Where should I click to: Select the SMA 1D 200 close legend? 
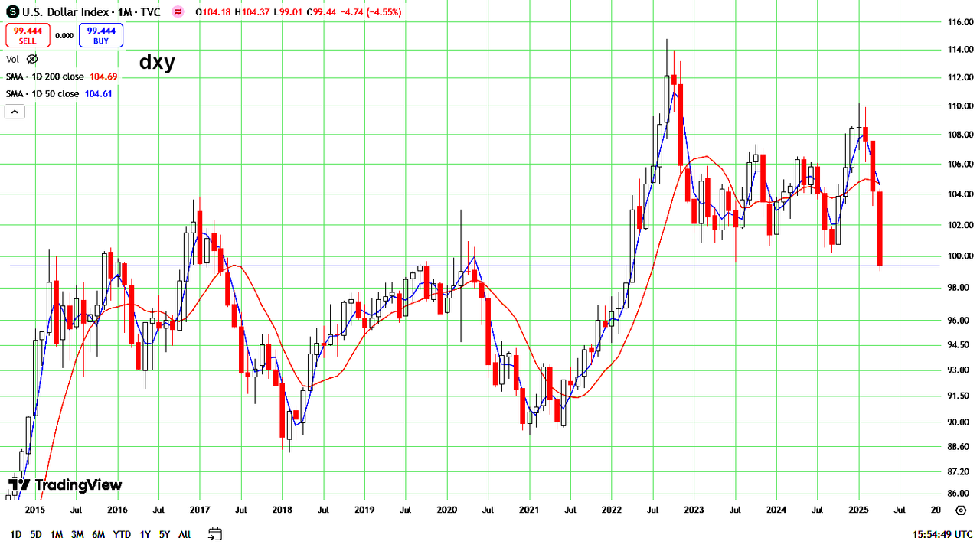(x=47, y=77)
